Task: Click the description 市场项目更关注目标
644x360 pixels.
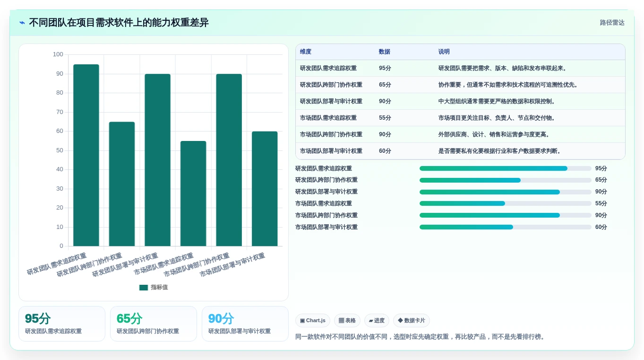Action: coord(497,118)
